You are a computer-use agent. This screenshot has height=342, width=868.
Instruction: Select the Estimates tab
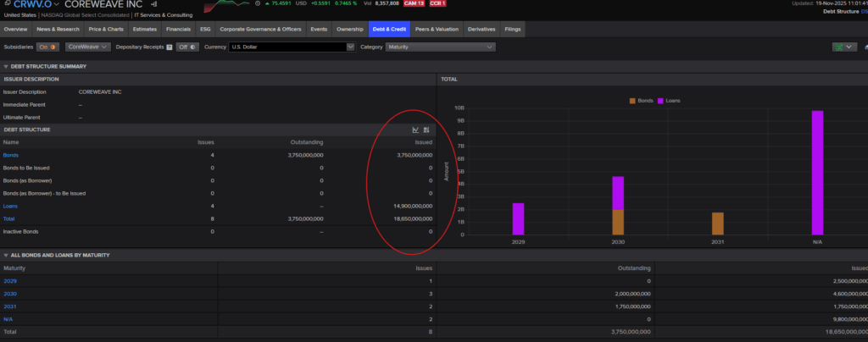coord(145,30)
